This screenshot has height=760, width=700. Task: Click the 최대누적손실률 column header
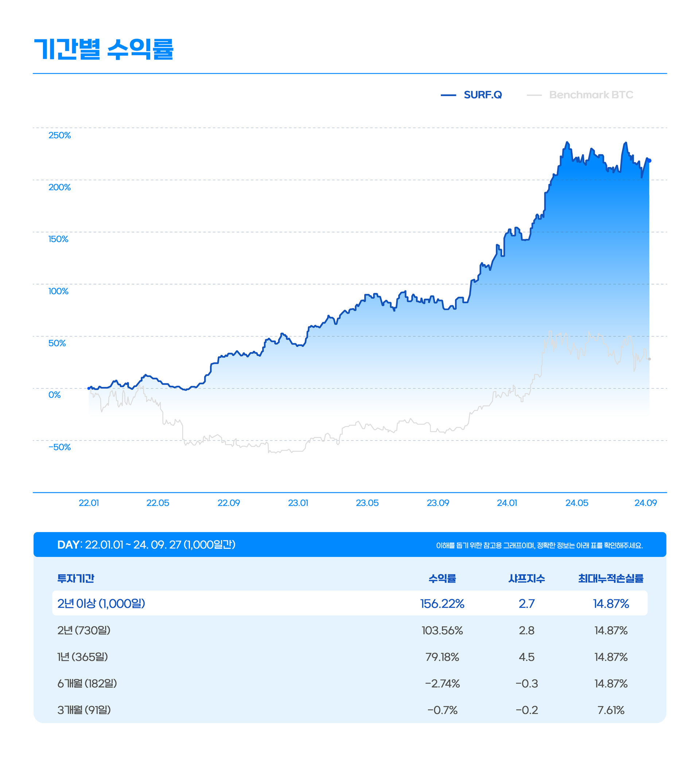(x=611, y=578)
